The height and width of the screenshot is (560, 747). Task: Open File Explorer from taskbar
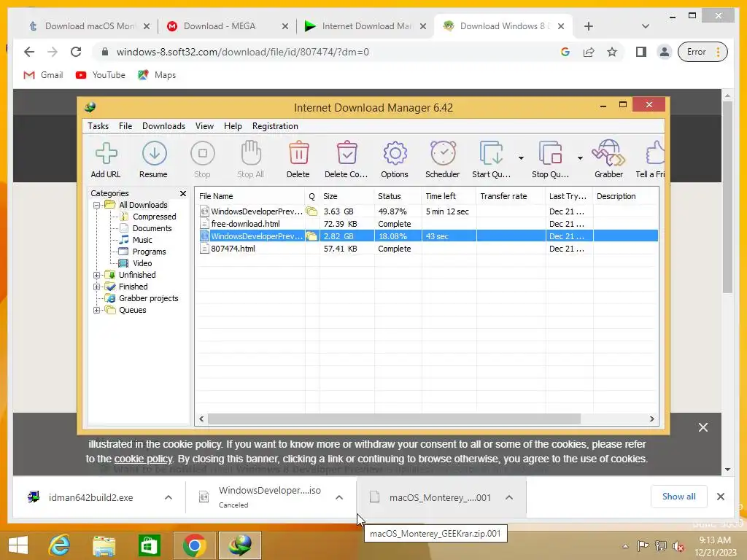coord(104,545)
